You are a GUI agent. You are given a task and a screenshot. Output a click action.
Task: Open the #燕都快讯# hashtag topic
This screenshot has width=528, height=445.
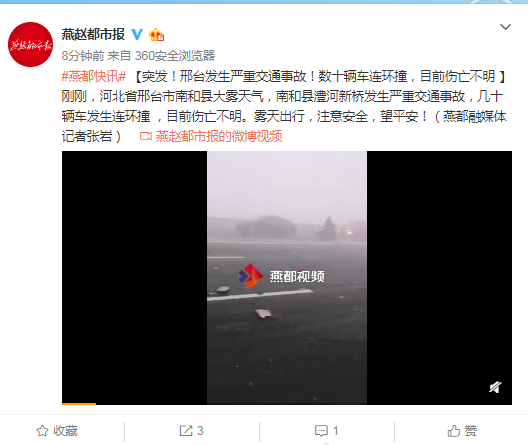[94, 76]
